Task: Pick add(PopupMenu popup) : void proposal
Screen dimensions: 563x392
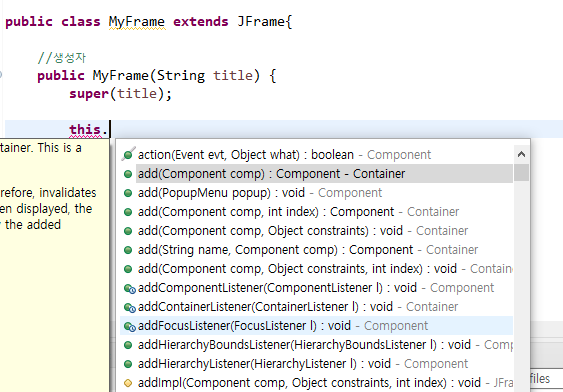Action: click(316, 193)
